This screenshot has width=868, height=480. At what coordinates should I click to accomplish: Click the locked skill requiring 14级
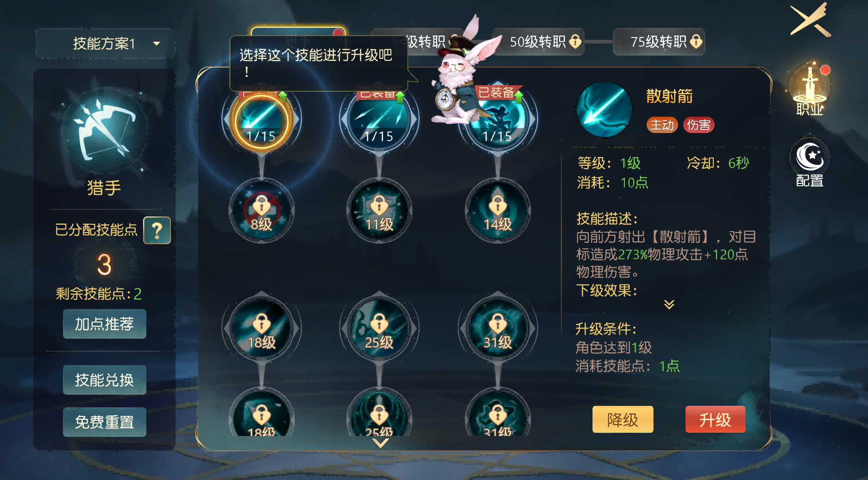point(497,211)
